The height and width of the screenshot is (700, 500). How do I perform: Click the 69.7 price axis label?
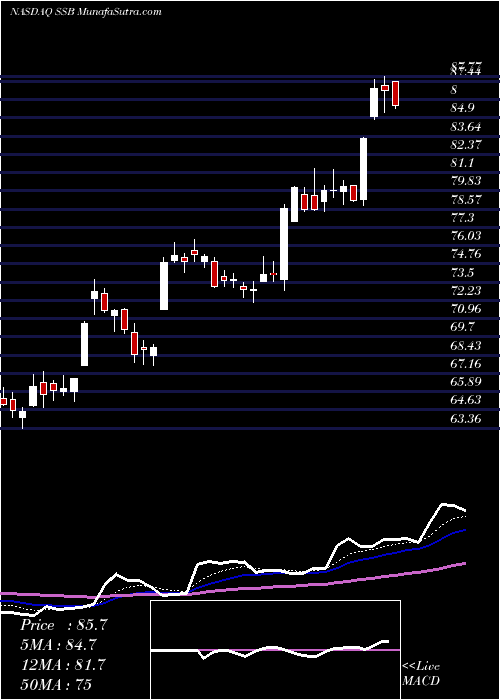[x=464, y=327]
